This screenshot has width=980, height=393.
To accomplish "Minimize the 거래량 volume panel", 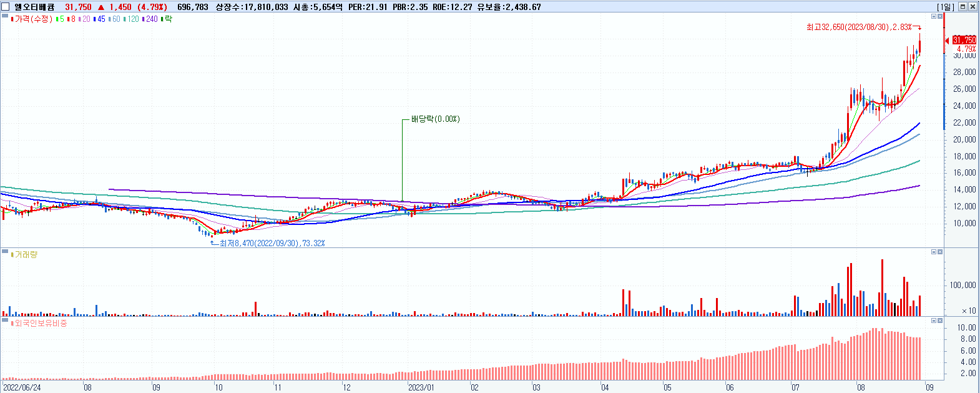I will [x=934, y=252].
